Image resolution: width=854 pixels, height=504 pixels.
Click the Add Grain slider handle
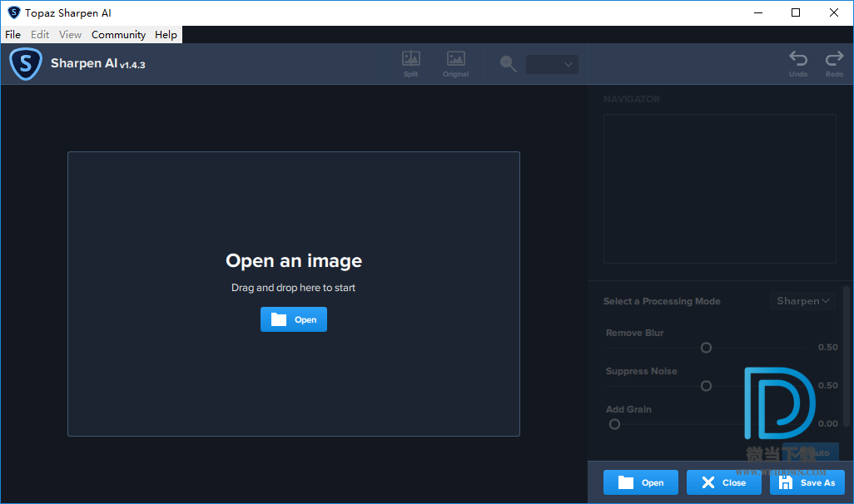(614, 424)
